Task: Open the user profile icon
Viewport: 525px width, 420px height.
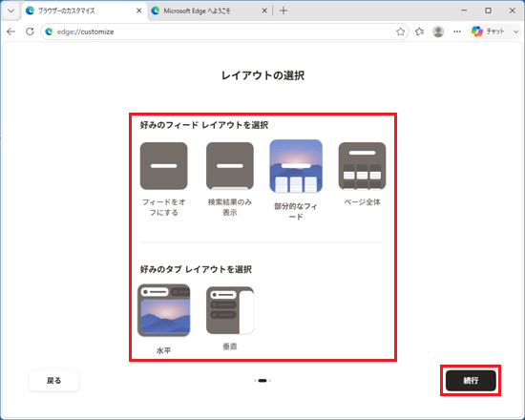Action: pyautogui.click(x=438, y=31)
